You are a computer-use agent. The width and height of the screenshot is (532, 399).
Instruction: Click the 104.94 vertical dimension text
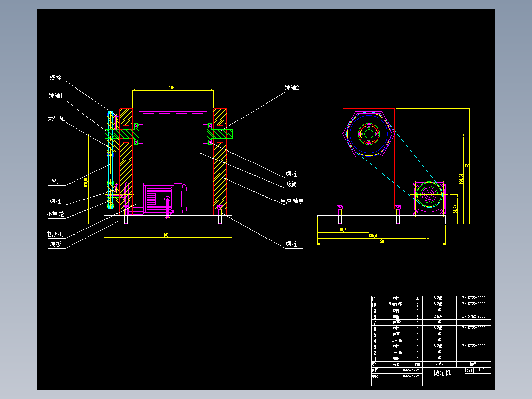click(x=461, y=179)
